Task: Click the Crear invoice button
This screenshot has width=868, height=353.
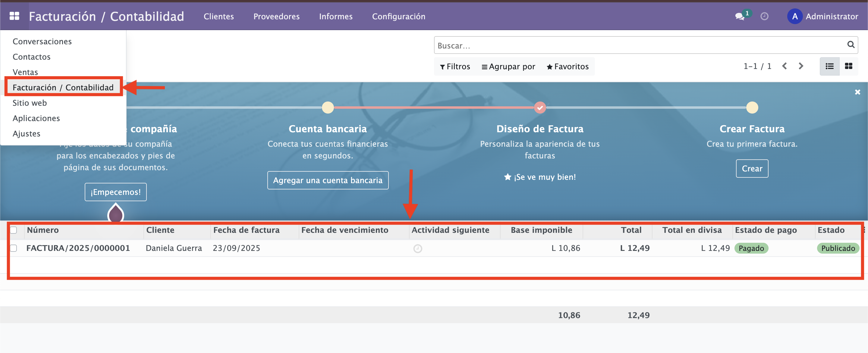Action: (752, 168)
